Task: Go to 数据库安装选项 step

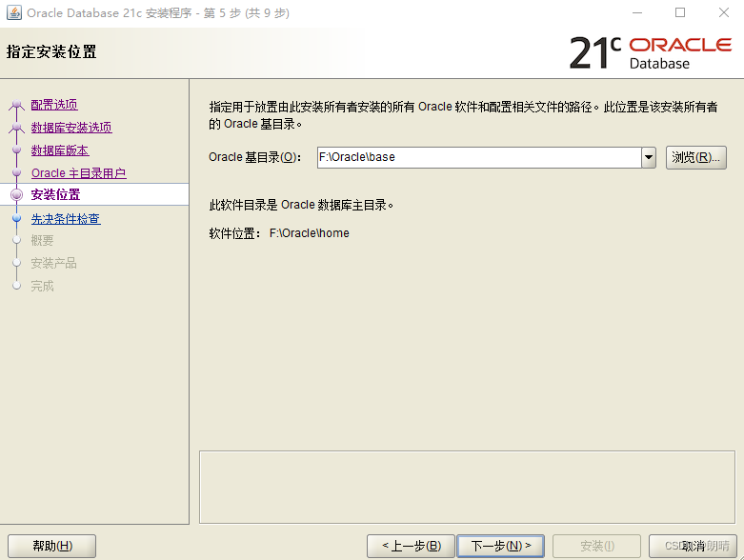Action: click(x=71, y=128)
